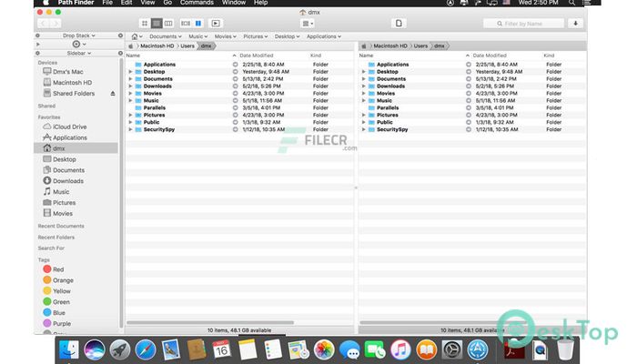
Task: Open the Documents bookmark dropdown
Action: pos(166,36)
